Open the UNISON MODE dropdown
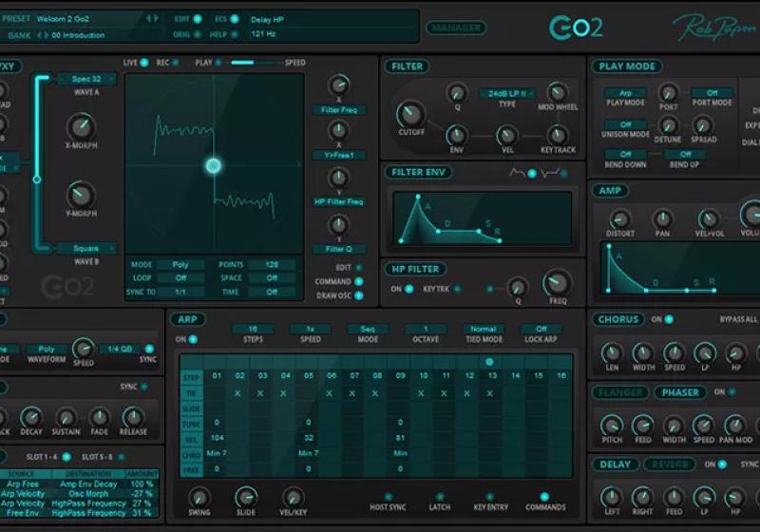Viewport: 760px width, 532px height. (x=625, y=124)
